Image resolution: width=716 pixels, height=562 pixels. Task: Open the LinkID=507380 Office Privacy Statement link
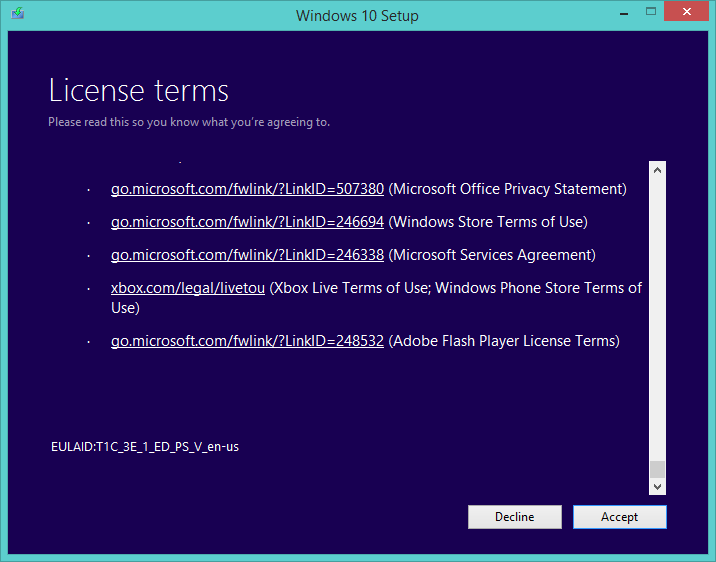click(x=247, y=189)
